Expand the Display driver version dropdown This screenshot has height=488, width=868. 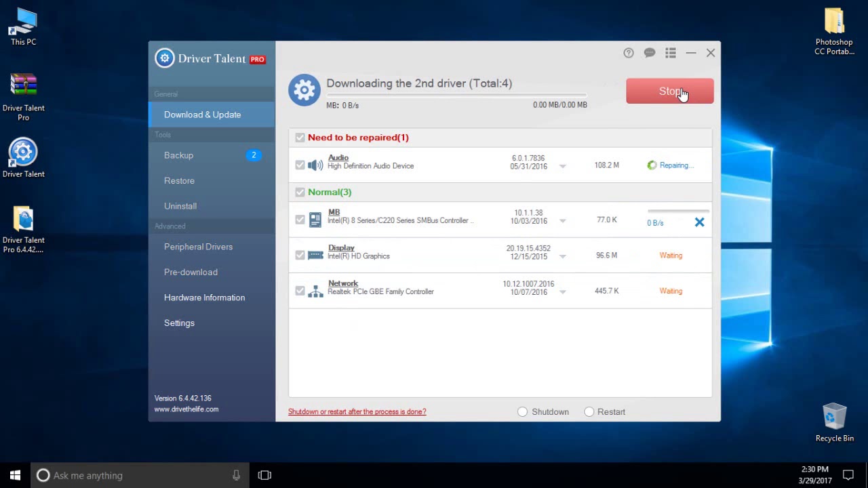562,256
